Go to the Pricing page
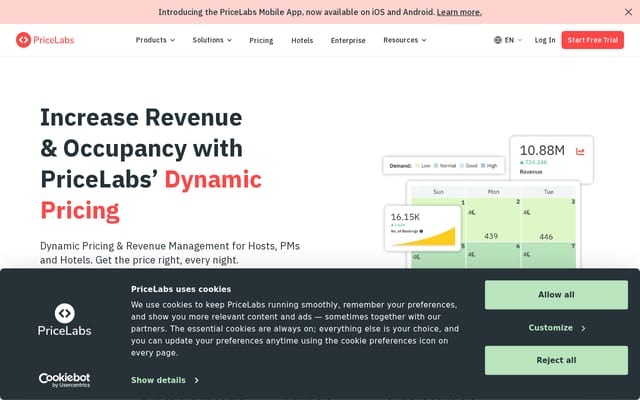The width and height of the screenshot is (640, 400). [x=261, y=40]
